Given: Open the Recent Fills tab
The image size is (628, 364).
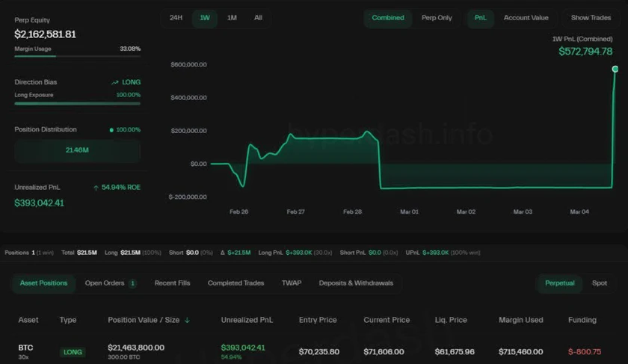Looking at the screenshot, I should tap(172, 283).
